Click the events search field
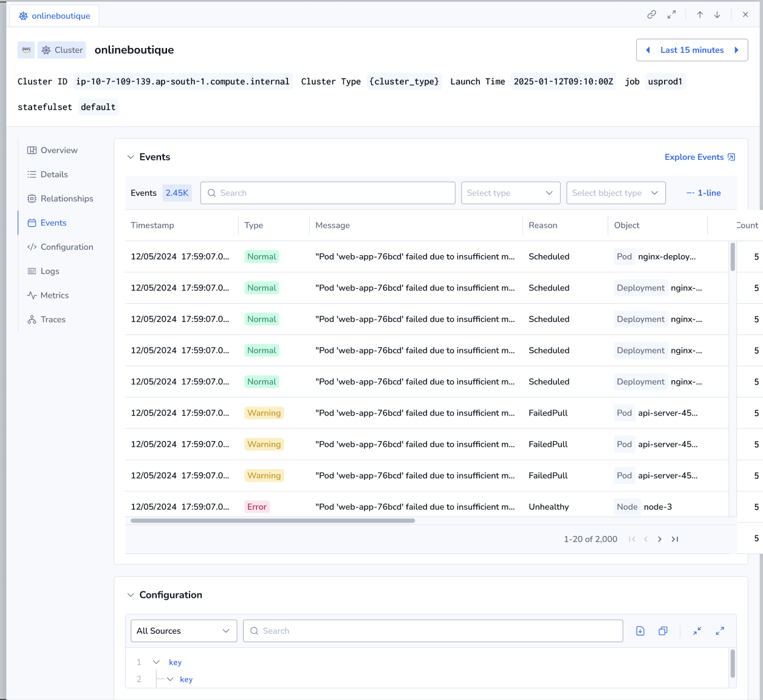The image size is (763, 700). click(328, 193)
